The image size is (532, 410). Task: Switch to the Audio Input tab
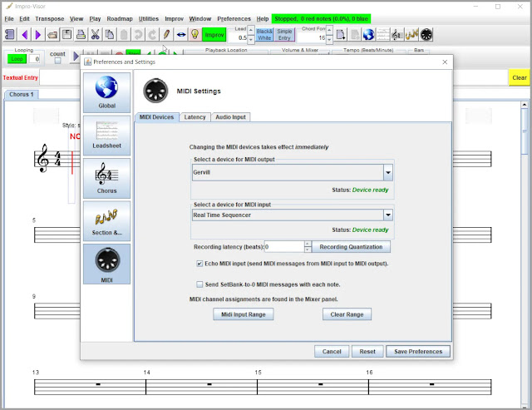231,117
